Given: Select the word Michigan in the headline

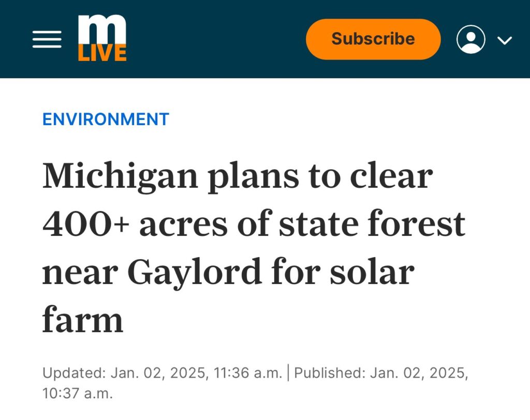Looking at the screenshot, I should pyautogui.click(x=120, y=177).
